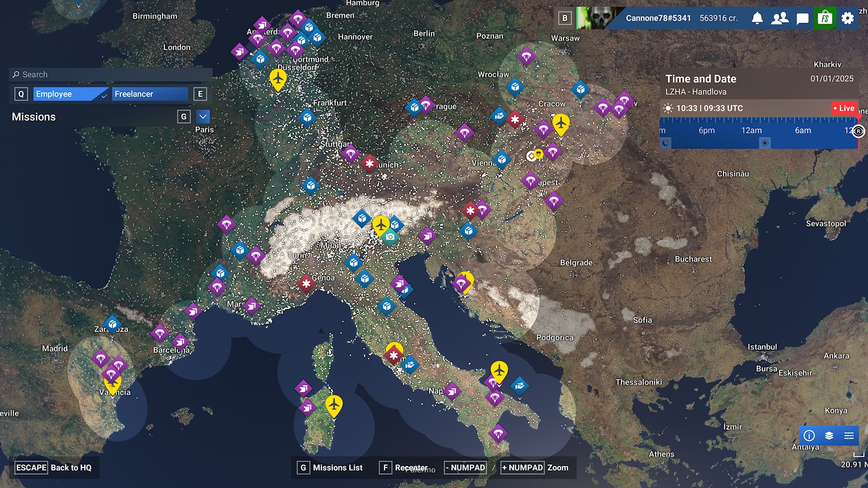
Task: Open settings gear in profile bar
Action: 848,19
